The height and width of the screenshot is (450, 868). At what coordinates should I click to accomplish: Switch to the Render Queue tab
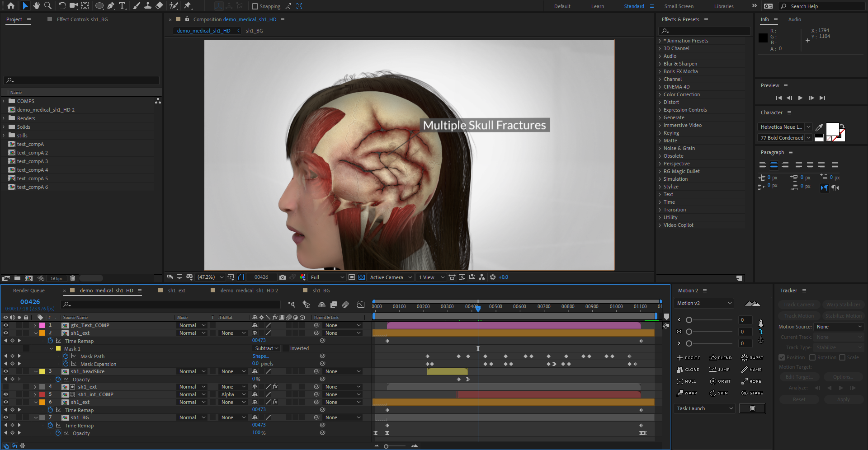(29, 291)
